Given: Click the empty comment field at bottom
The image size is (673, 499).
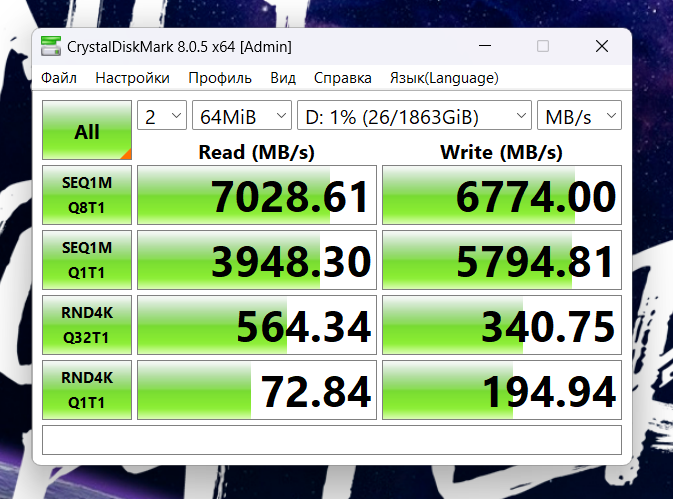Looking at the screenshot, I should click(x=332, y=440).
